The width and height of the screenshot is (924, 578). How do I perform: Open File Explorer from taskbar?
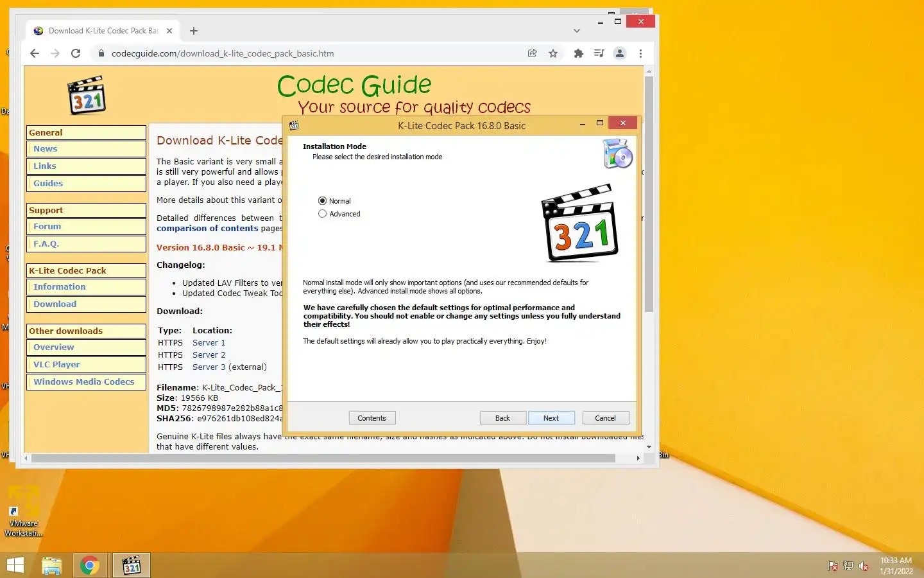[x=52, y=565]
